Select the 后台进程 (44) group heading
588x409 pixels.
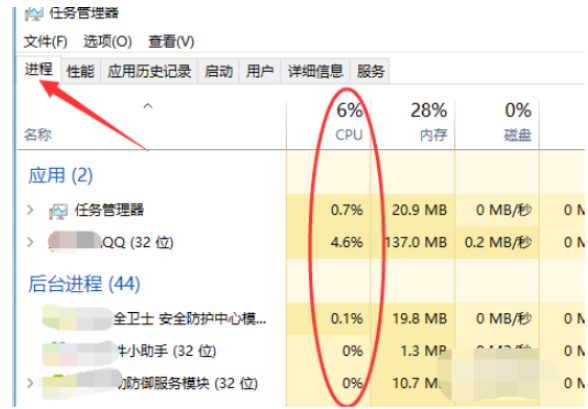[84, 284]
